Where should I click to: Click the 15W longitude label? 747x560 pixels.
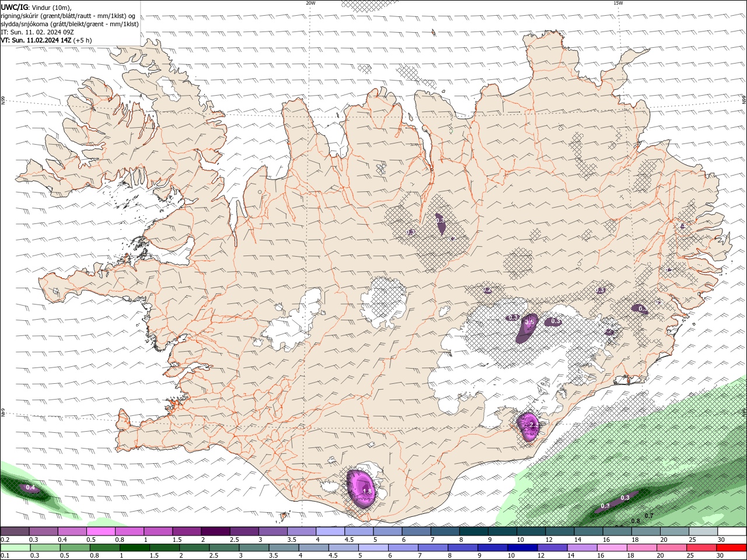617,3
